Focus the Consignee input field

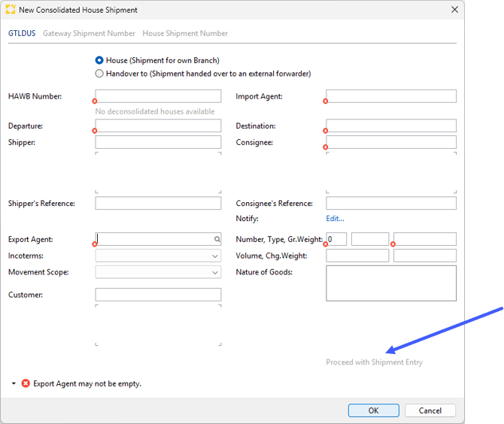(391, 142)
